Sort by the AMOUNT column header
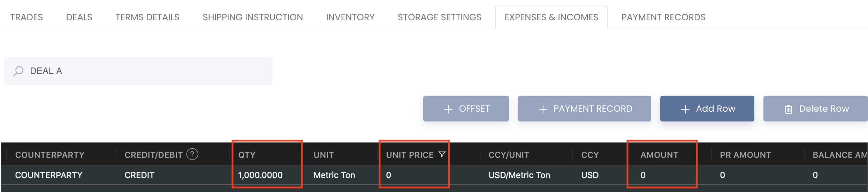This screenshot has width=868, height=192. 659,155
